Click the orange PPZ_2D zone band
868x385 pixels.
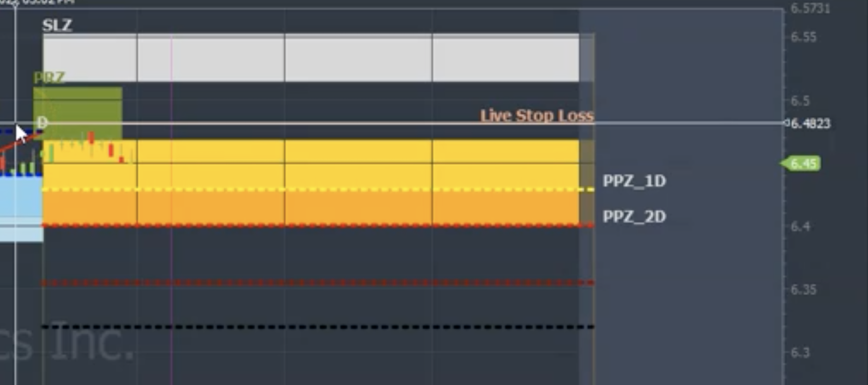(311, 207)
